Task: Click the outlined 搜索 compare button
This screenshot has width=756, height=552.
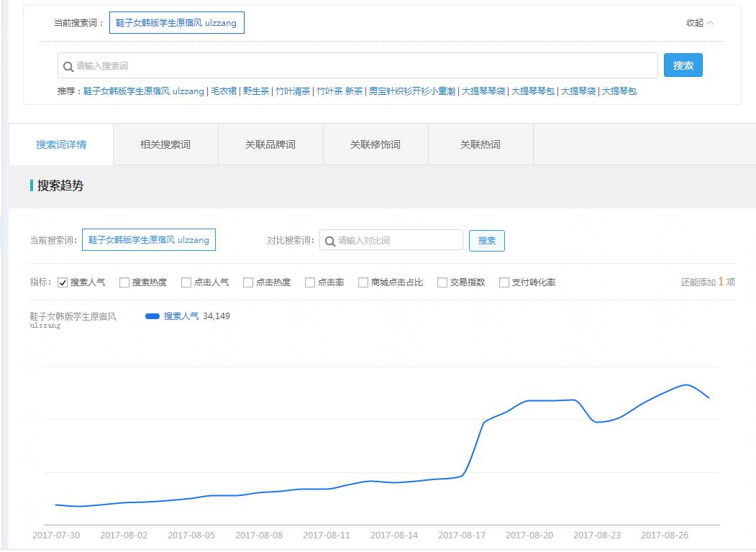Action: 487,241
